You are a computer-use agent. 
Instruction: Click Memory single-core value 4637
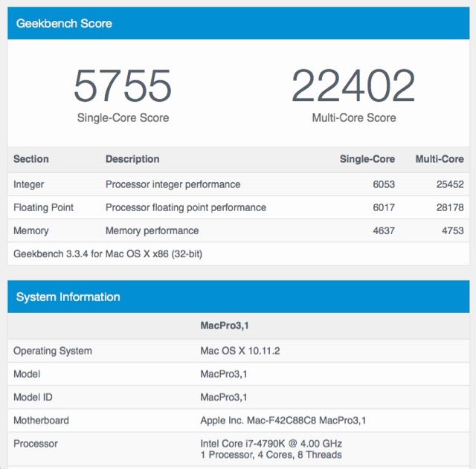[384, 230]
